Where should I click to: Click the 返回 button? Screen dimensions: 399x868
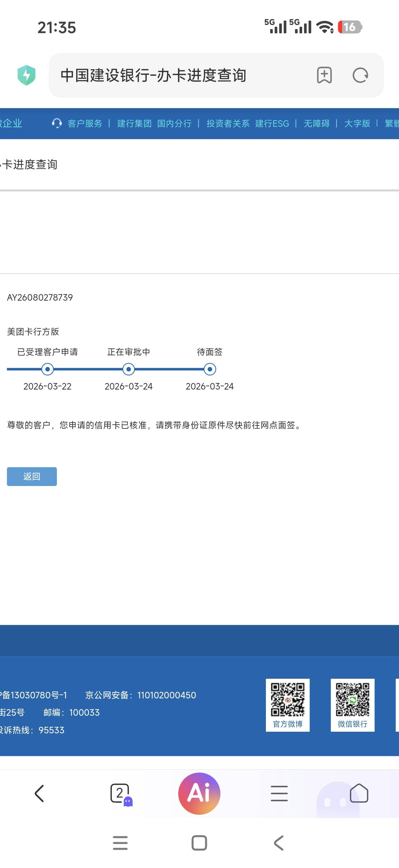tap(32, 476)
